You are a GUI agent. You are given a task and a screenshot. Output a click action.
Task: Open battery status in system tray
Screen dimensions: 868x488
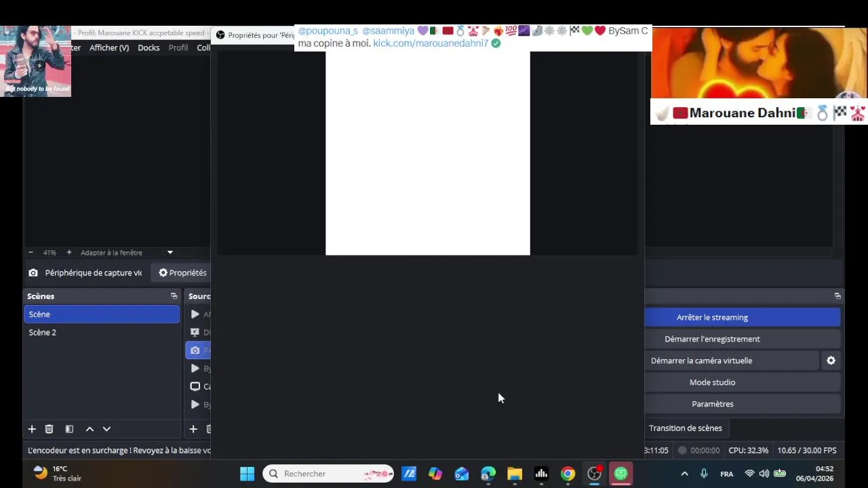click(780, 474)
